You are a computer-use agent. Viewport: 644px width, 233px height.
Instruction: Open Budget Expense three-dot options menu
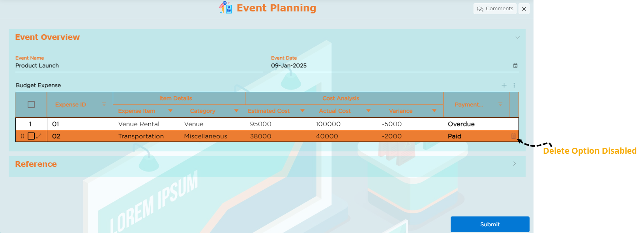click(x=514, y=85)
